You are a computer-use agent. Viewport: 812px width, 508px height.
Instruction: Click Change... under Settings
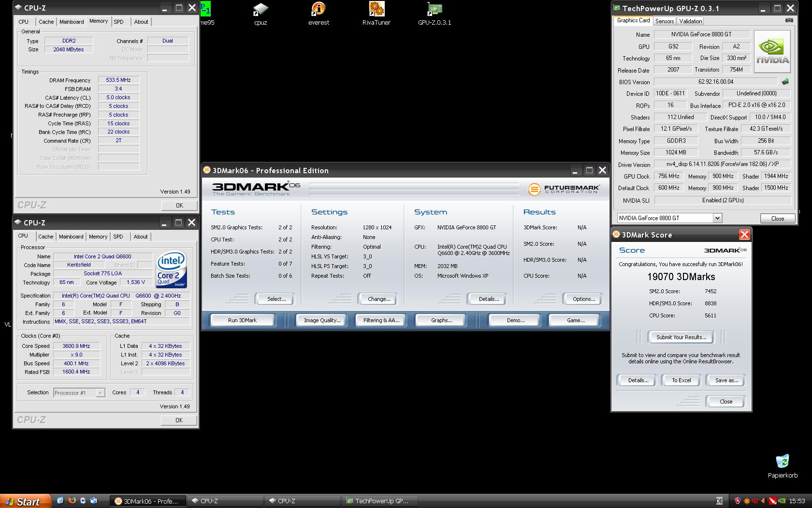point(379,299)
